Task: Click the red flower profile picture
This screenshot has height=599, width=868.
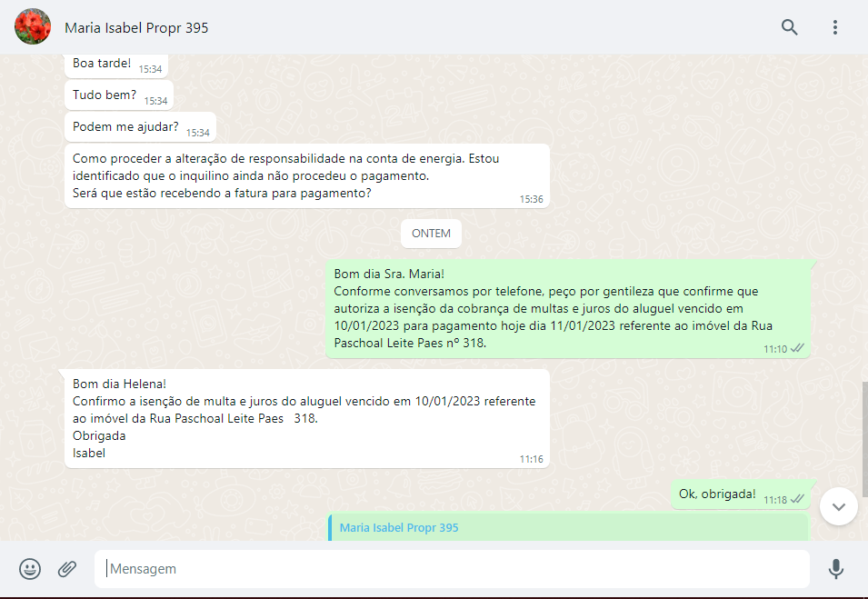Action: [33, 27]
